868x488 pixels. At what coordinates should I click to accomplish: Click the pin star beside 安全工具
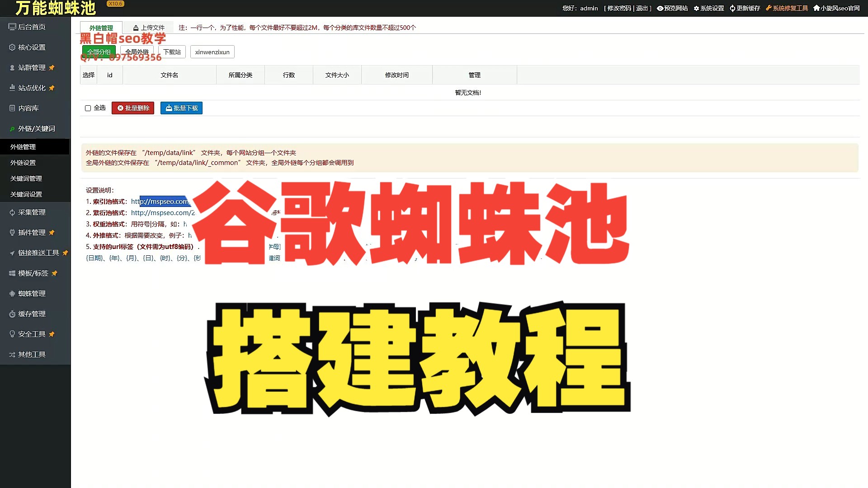pyautogui.click(x=52, y=334)
